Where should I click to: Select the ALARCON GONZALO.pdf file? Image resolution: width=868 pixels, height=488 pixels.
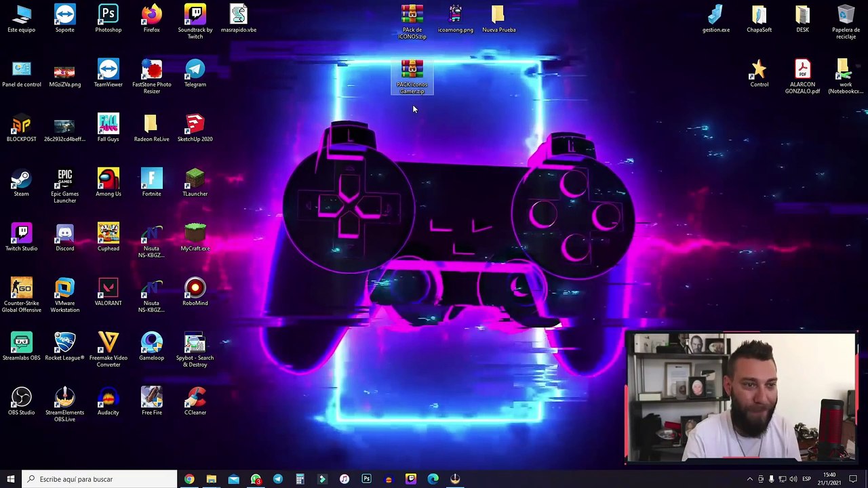pyautogui.click(x=803, y=77)
